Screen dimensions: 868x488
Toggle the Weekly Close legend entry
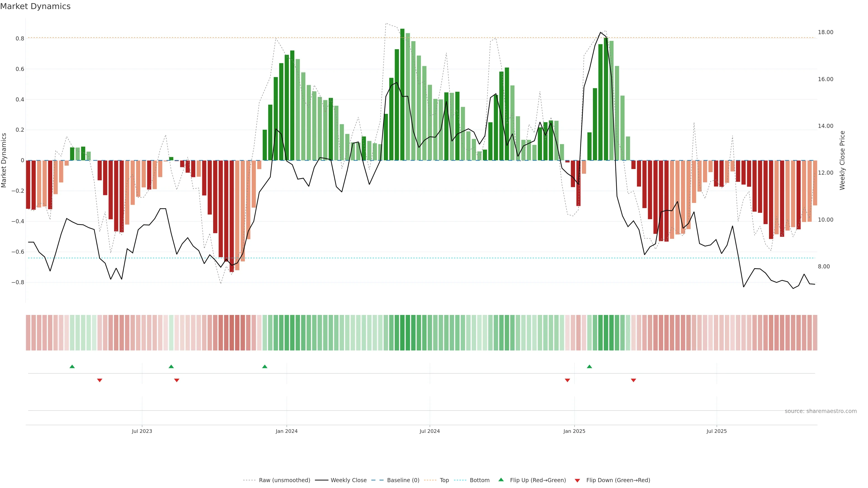tap(348, 480)
